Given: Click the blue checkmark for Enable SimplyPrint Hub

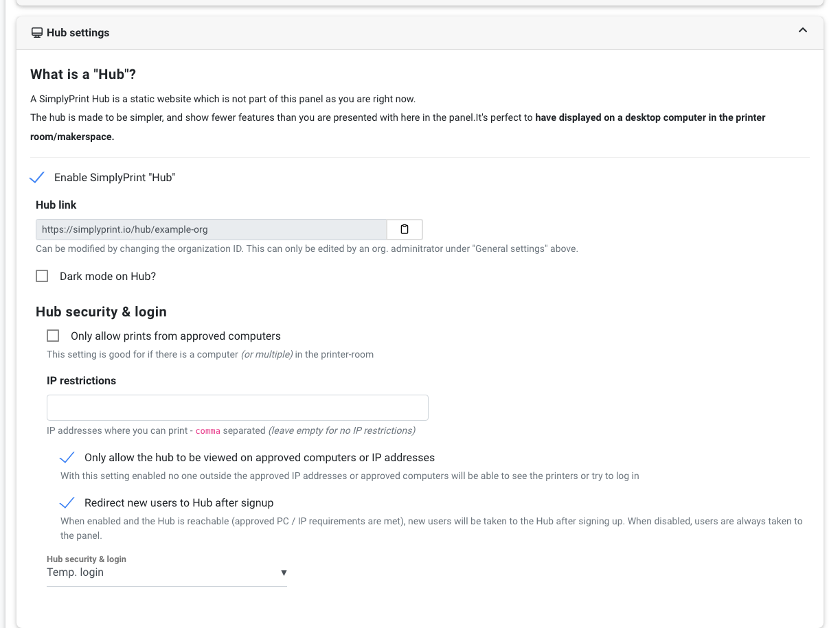Looking at the screenshot, I should (38, 178).
